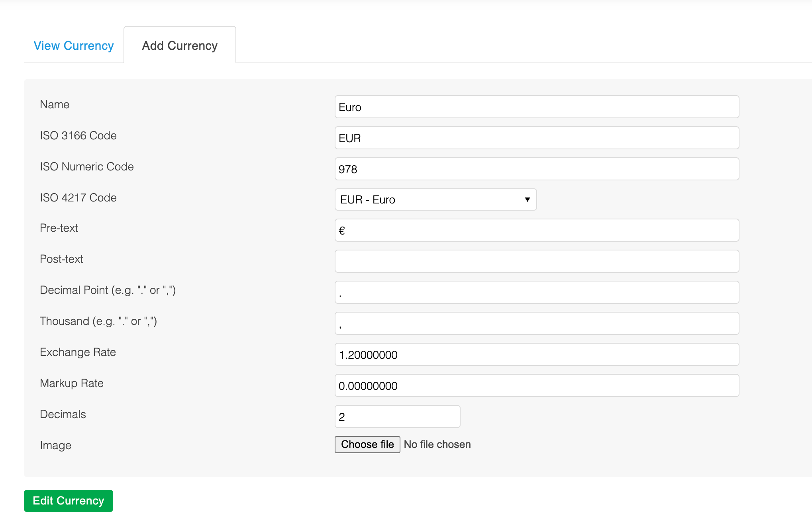
Task: Click the Exchange Rate label
Action: pyautogui.click(x=78, y=352)
